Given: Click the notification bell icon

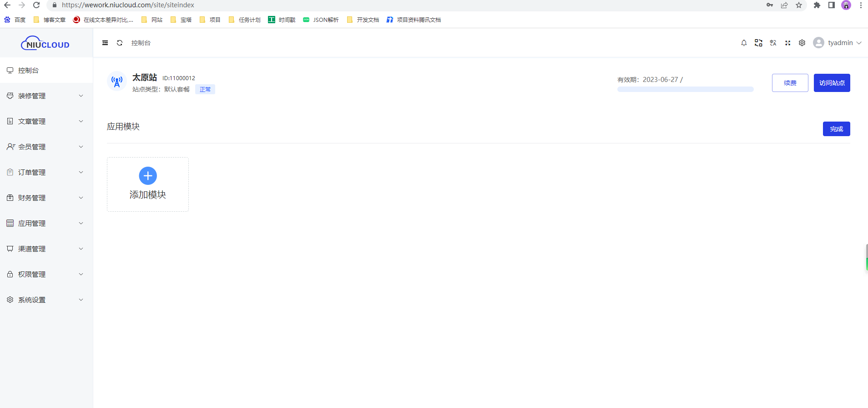Looking at the screenshot, I should tap(744, 43).
